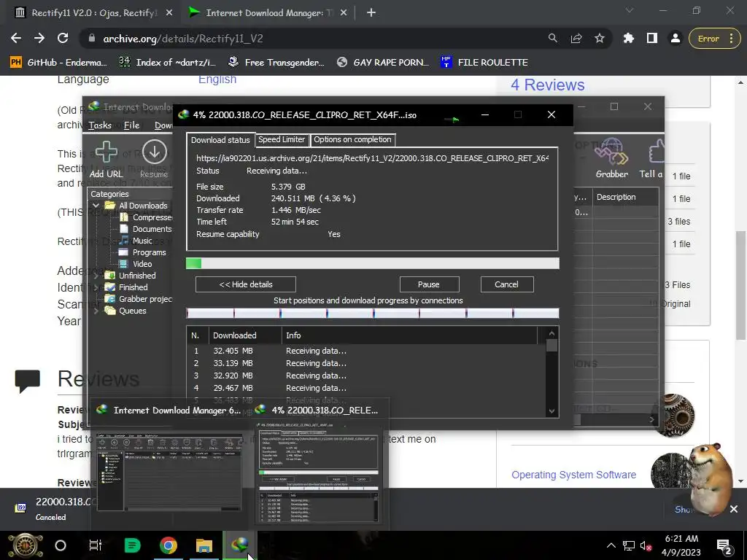Click the Grabber toolbar icon in IDM

[x=612, y=152]
